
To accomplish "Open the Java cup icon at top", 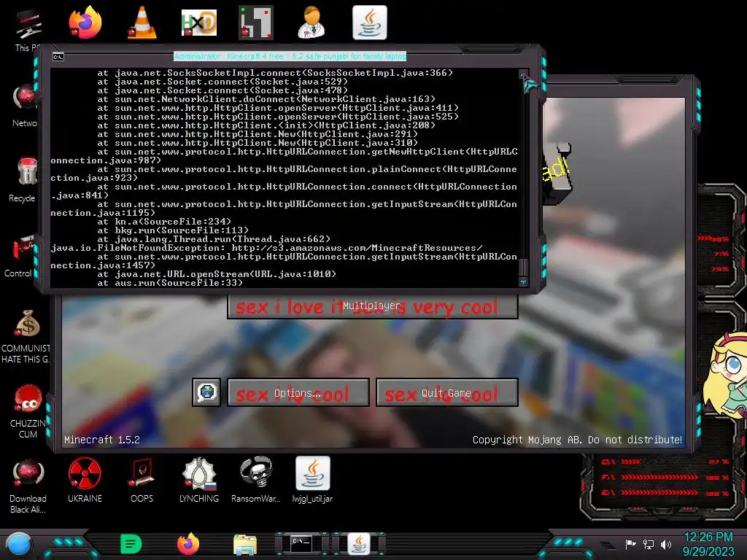I will coord(370,23).
